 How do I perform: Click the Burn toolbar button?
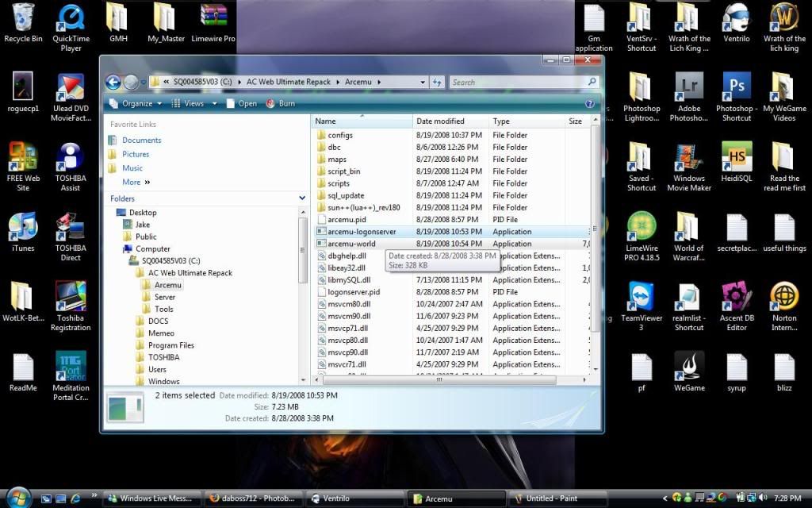tap(281, 104)
